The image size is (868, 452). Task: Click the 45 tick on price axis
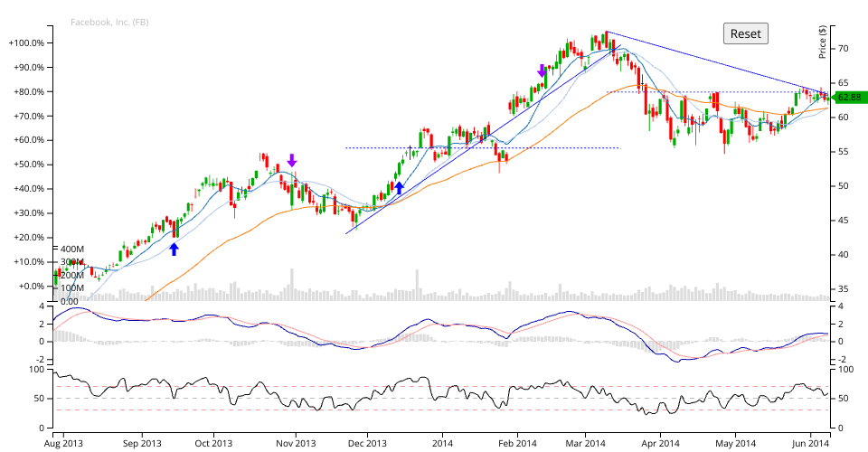tap(842, 221)
